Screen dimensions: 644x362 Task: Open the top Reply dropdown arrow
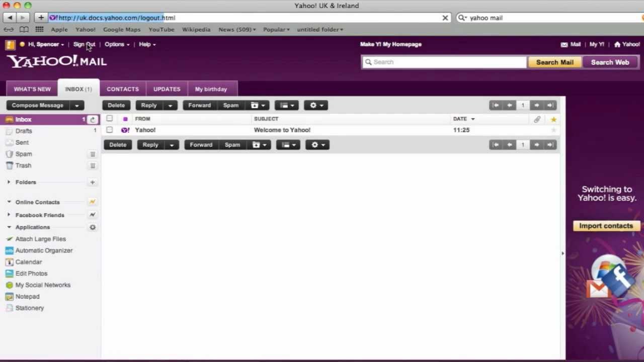click(170, 106)
